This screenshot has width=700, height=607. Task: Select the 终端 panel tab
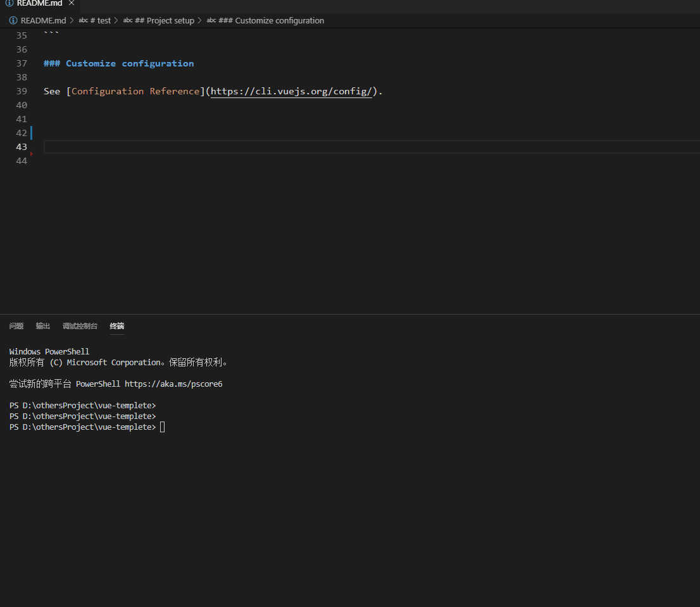coord(117,326)
